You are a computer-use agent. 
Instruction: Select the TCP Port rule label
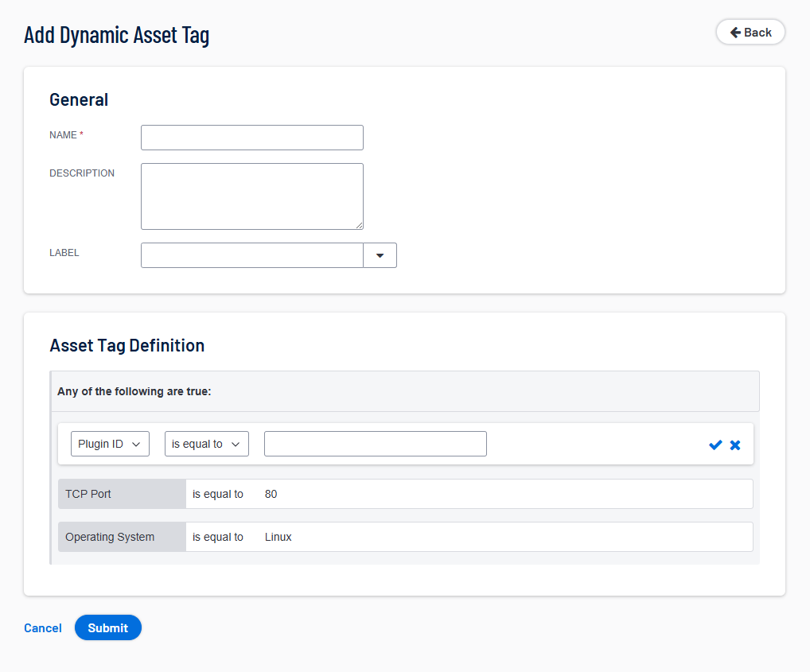(88, 494)
